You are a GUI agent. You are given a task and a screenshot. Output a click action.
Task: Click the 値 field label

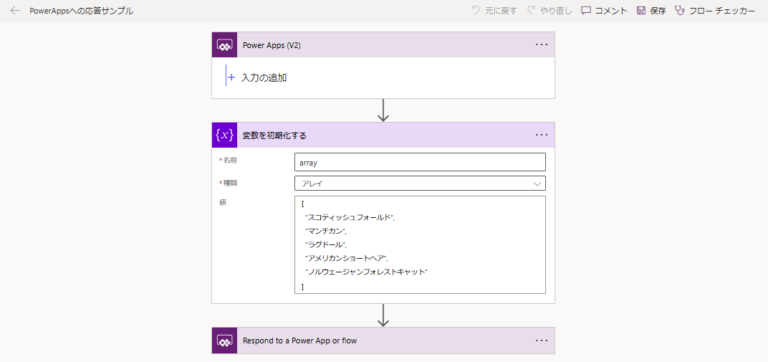coord(222,202)
